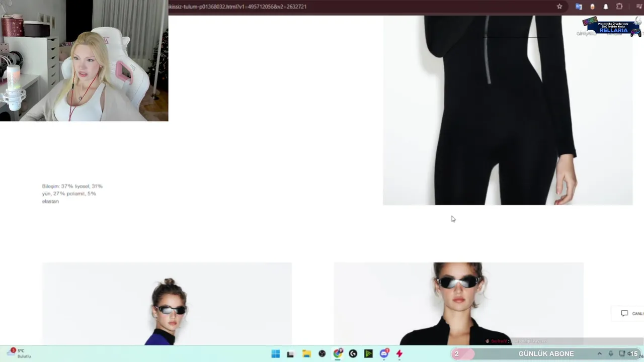Click the browser address bar URL

pos(237,7)
